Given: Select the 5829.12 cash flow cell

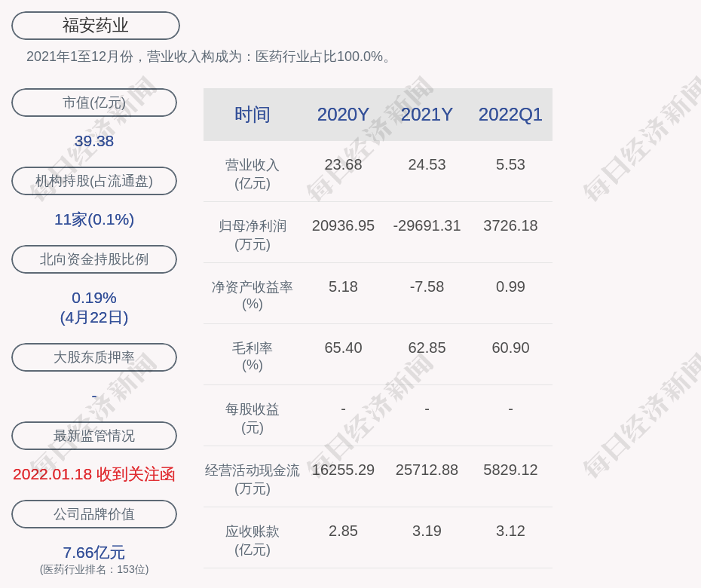Looking at the screenshot, I should pos(510,470).
